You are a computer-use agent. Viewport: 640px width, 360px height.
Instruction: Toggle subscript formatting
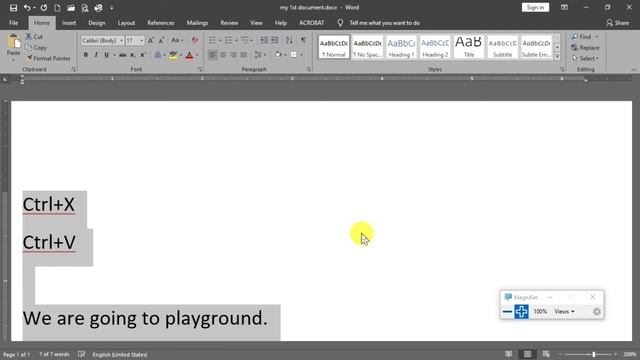click(x=132, y=55)
